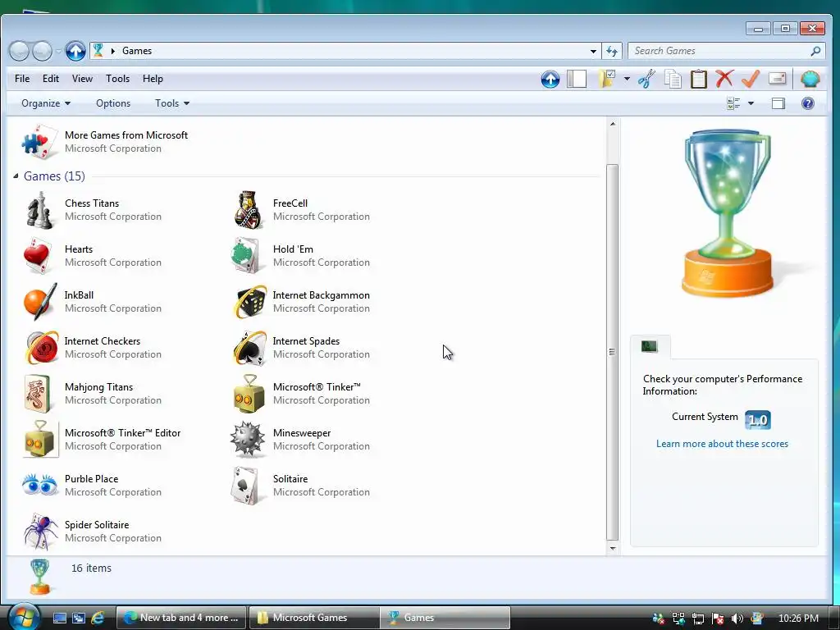
Task: Collapse the Games (15) group
Action: click(x=16, y=176)
